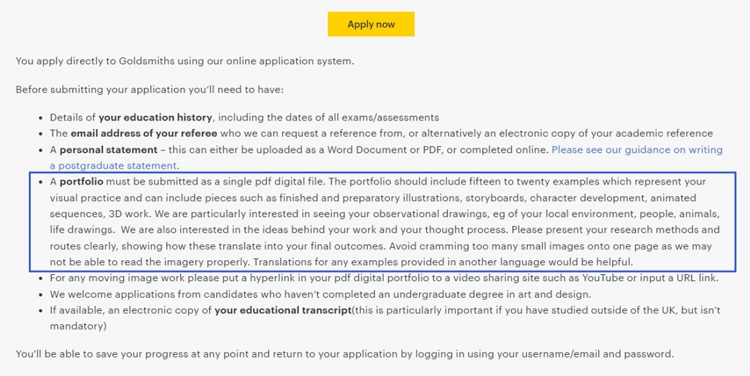This screenshot has height=376, width=750.
Task: Click the 'We welcome applications from candidates' line
Action: pos(320,294)
